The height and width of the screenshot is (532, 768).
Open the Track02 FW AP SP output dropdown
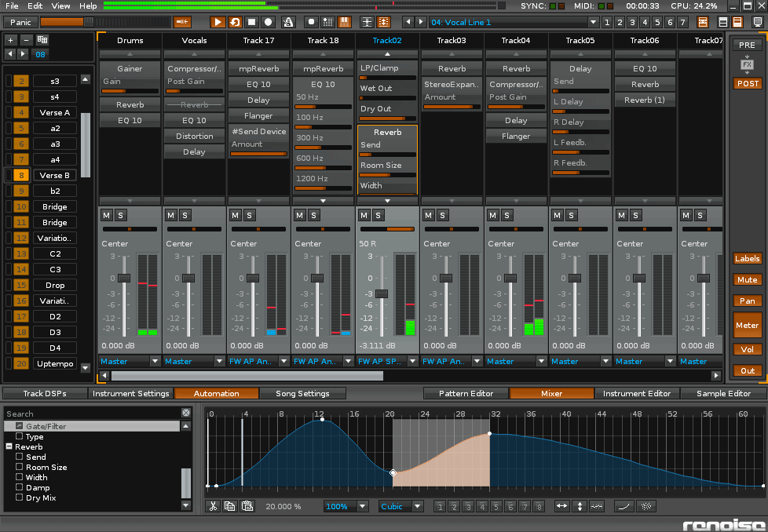pos(412,361)
